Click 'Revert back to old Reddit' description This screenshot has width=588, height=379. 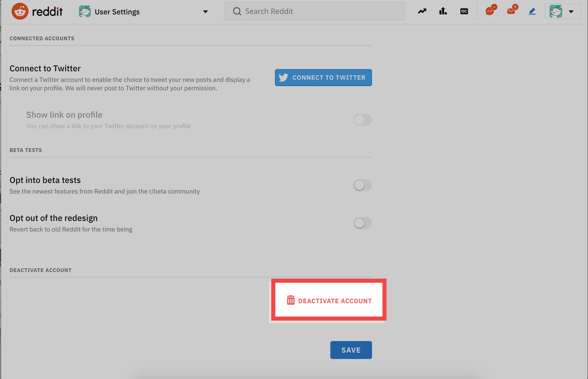[x=71, y=229]
